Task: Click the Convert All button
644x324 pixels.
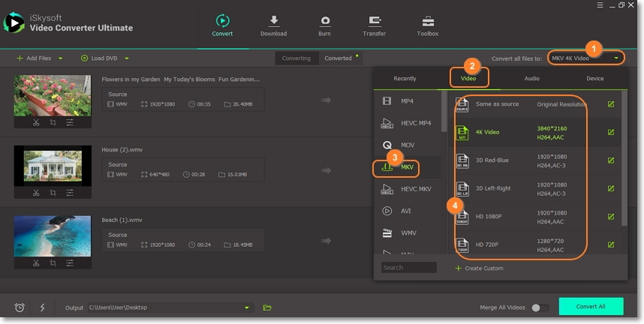Action: click(591, 307)
